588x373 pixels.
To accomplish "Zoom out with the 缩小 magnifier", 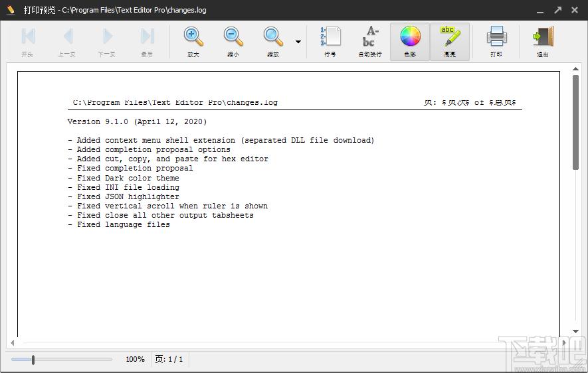I will click(x=233, y=41).
